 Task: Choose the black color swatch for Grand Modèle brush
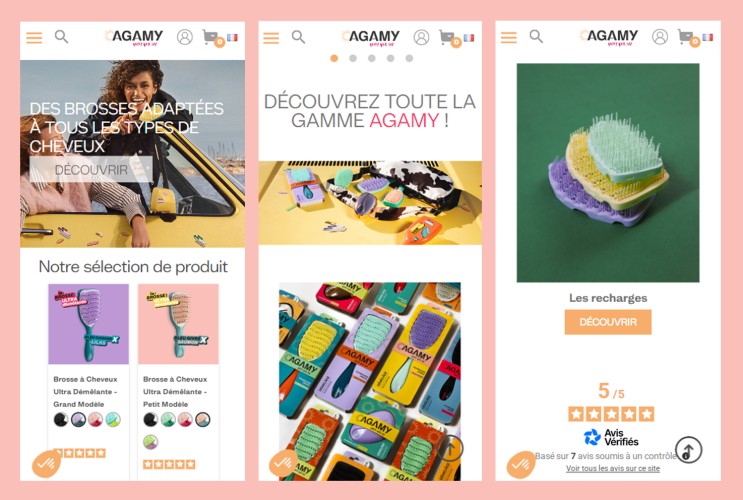[61, 419]
